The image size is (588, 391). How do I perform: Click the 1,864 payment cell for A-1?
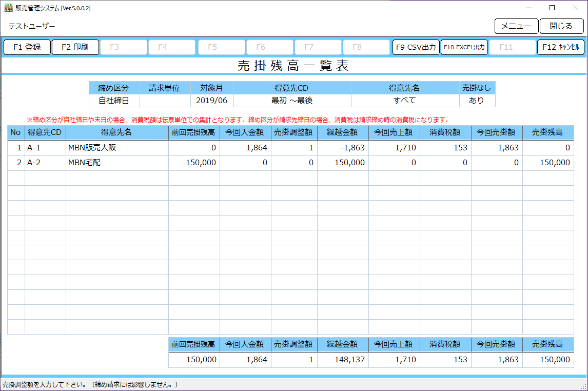click(x=245, y=148)
